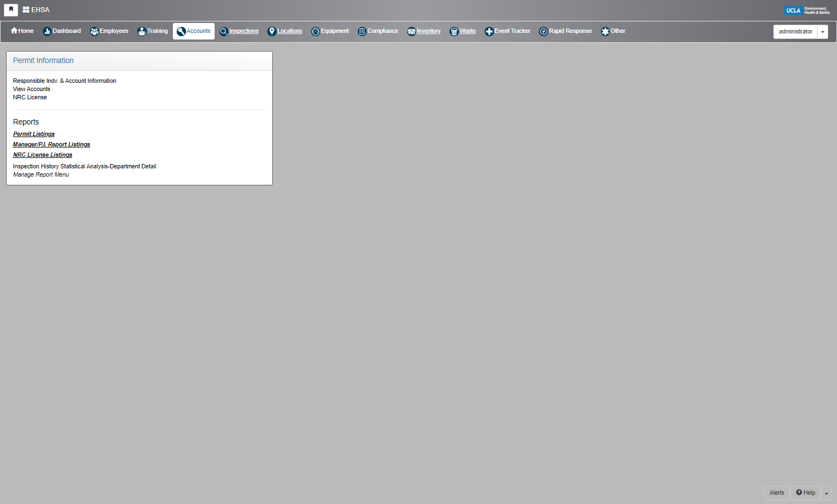Click the Employees people icon
The image size is (837, 504).
(x=94, y=31)
